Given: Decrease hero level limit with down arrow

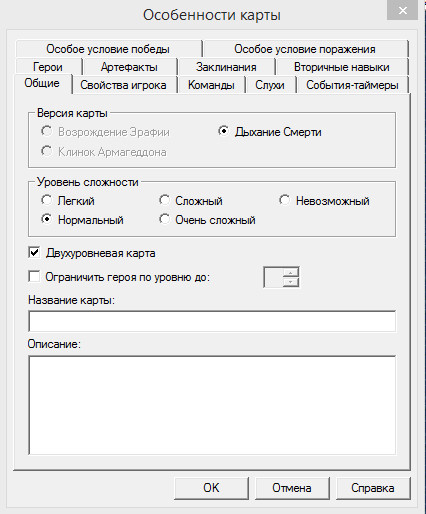Looking at the screenshot, I should pyautogui.click(x=291, y=282).
